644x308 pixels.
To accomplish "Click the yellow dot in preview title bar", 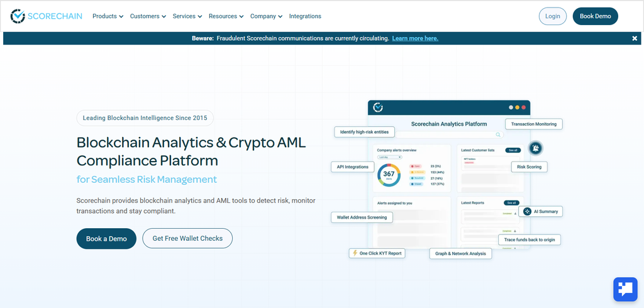I will click(x=518, y=107).
